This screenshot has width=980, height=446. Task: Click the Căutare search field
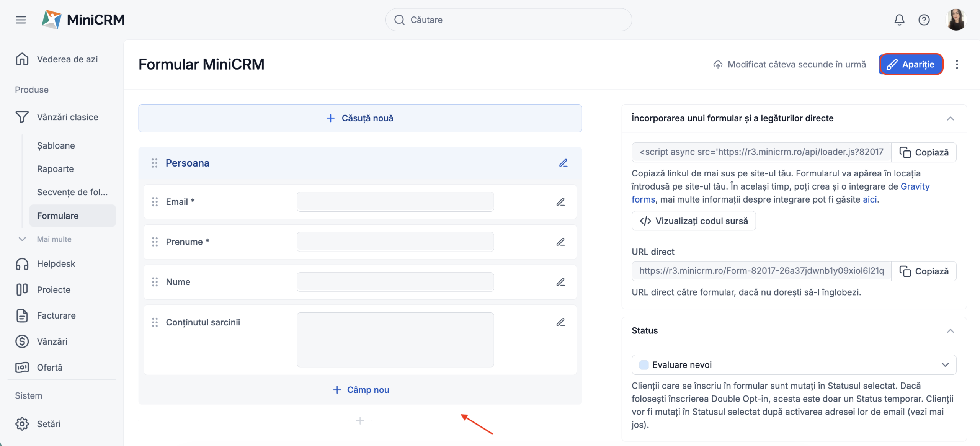tap(508, 20)
